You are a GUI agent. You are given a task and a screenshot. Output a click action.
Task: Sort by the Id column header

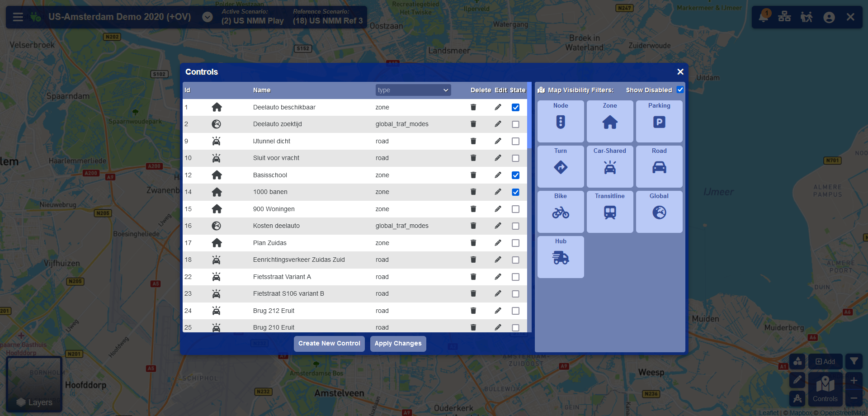coord(187,90)
